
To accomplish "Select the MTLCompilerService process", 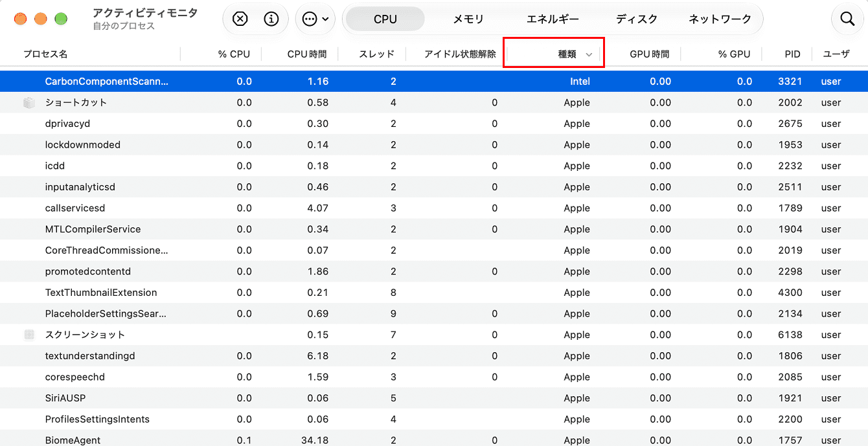I will (434, 229).
